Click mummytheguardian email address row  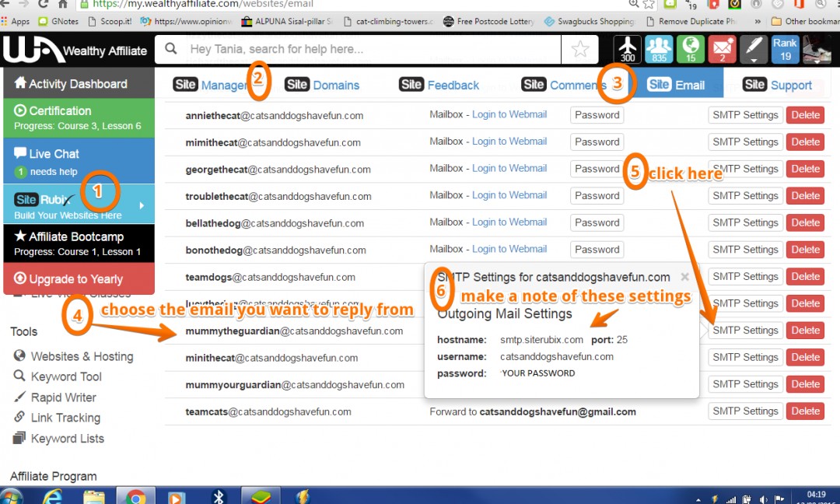coord(294,331)
